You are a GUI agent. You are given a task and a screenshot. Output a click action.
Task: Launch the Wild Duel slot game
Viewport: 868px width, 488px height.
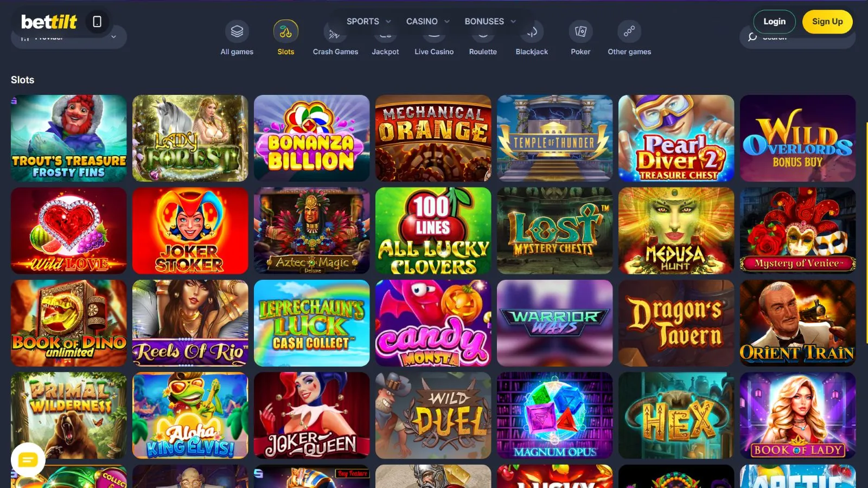[x=433, y=415]
